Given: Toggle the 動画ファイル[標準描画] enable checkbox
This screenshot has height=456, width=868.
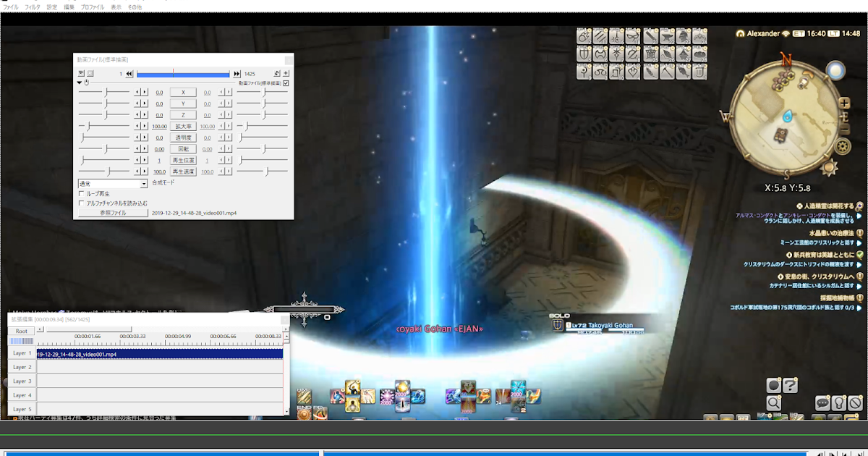Looking at the screenshot, I should (286, 83).
